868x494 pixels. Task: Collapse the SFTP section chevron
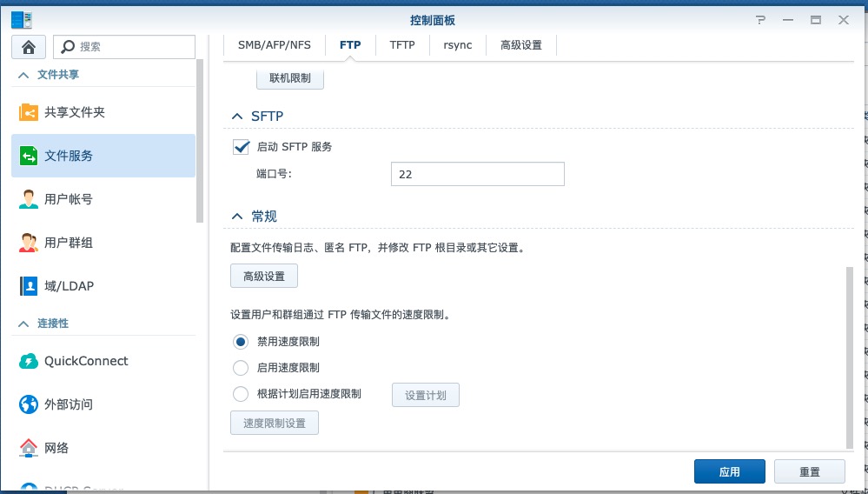[x=236, y=117]
